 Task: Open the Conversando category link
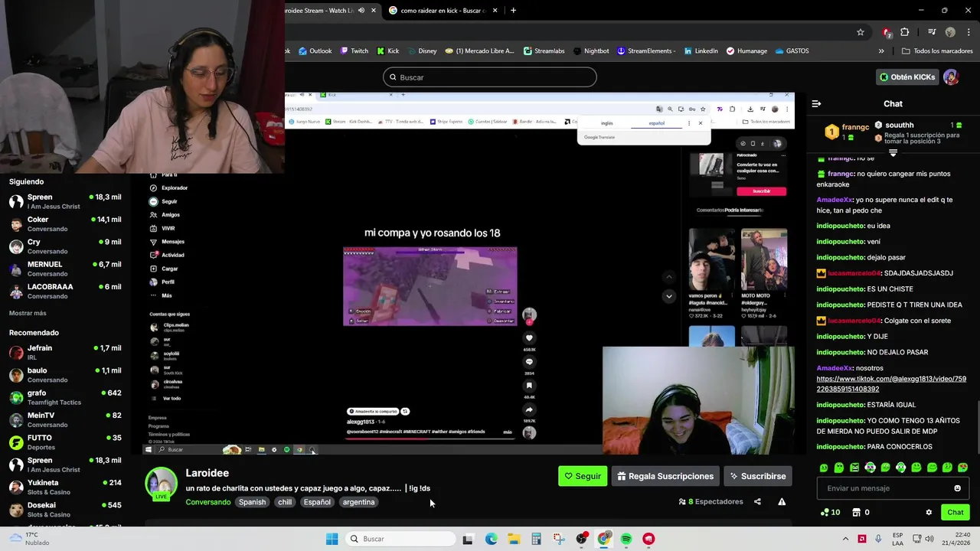(x=207, y=502)
